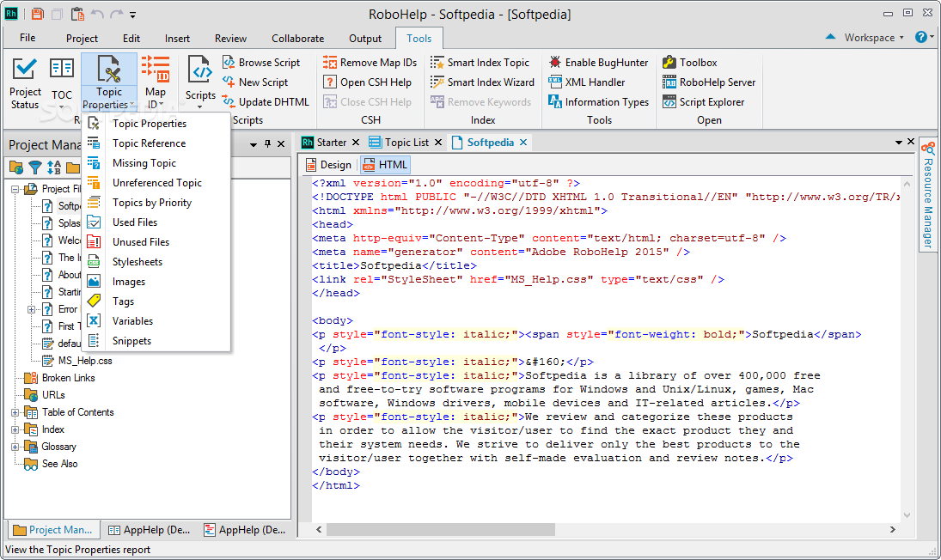941x560 pixels.
Task: Select Snippets report
Action: click(156, 341)
